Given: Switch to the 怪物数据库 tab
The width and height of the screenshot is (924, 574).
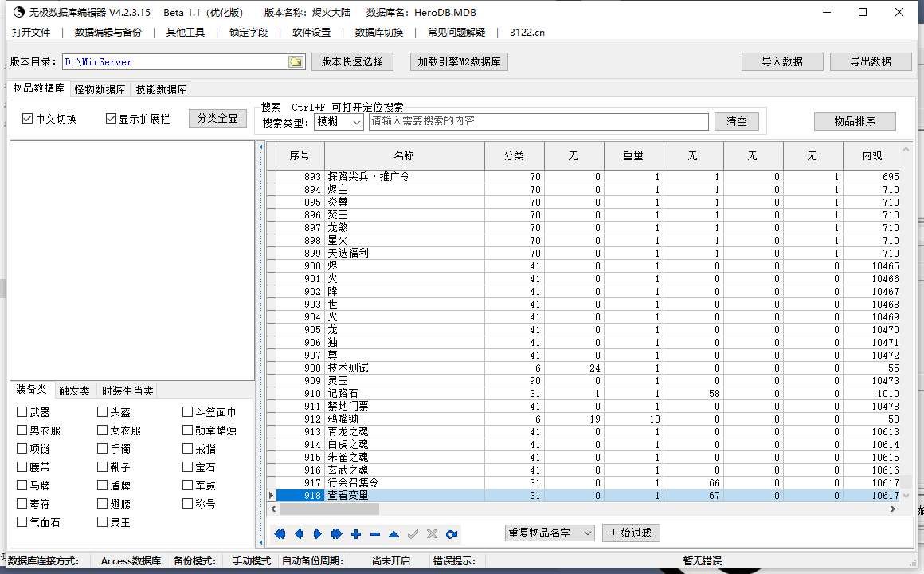Looking at the screenshot, I should pos(100,89).
